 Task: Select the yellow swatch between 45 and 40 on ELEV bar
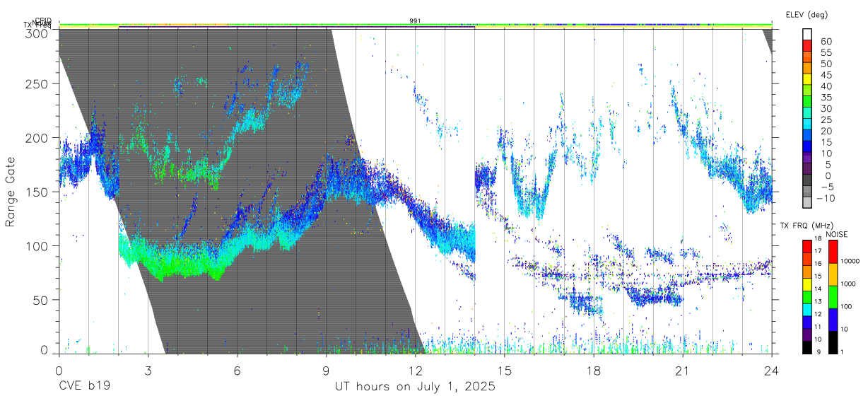(807, 79)
